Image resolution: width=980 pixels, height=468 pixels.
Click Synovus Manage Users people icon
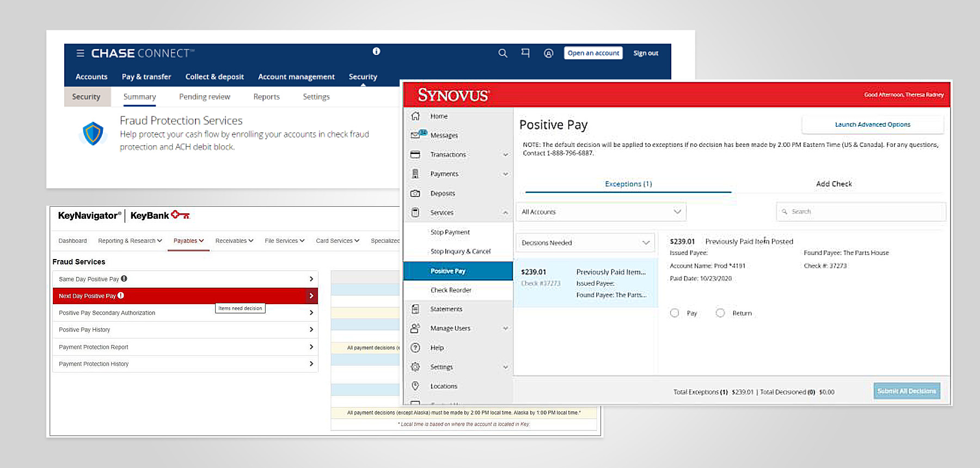point(415,328)
